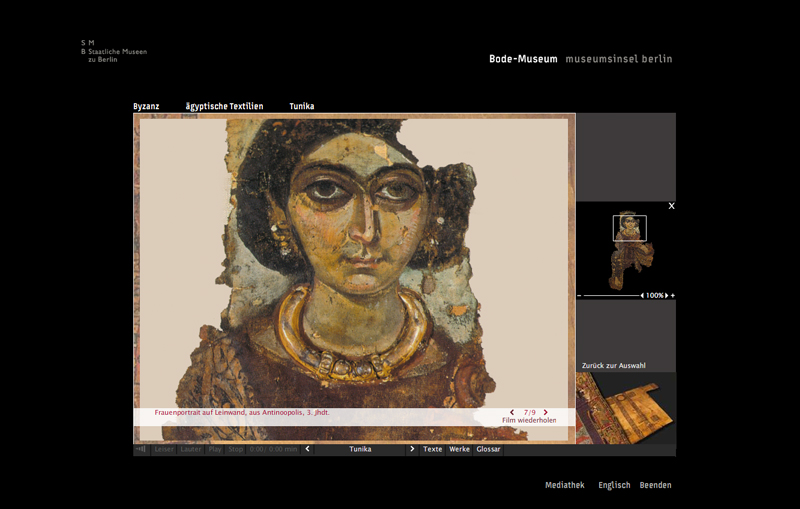Click the zoom slider track in the navigator

tap(611, 295)
